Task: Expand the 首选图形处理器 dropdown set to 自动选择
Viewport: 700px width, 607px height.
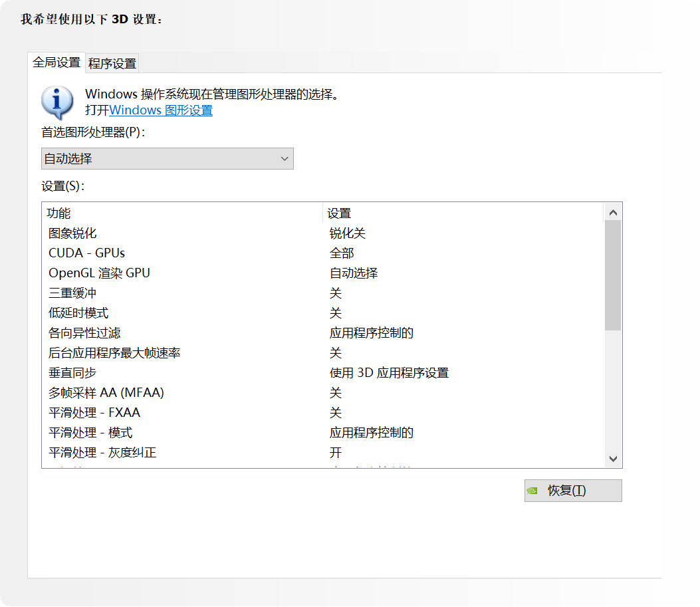Action: [168, 158]
